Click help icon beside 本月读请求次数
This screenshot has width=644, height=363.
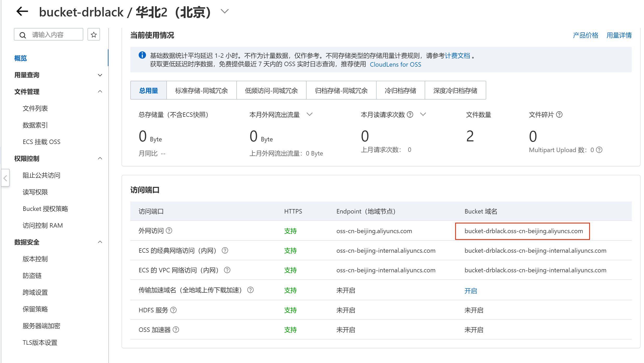pos(410,114)
